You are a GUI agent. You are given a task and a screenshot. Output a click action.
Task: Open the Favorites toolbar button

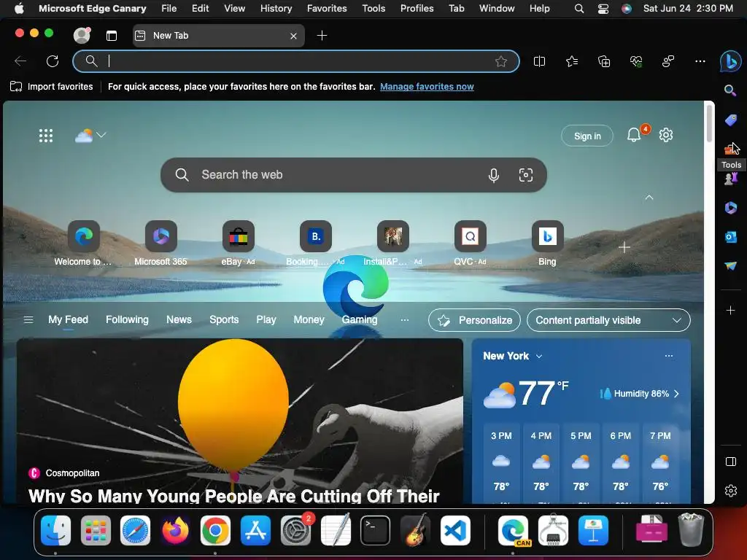click(572, 61)
